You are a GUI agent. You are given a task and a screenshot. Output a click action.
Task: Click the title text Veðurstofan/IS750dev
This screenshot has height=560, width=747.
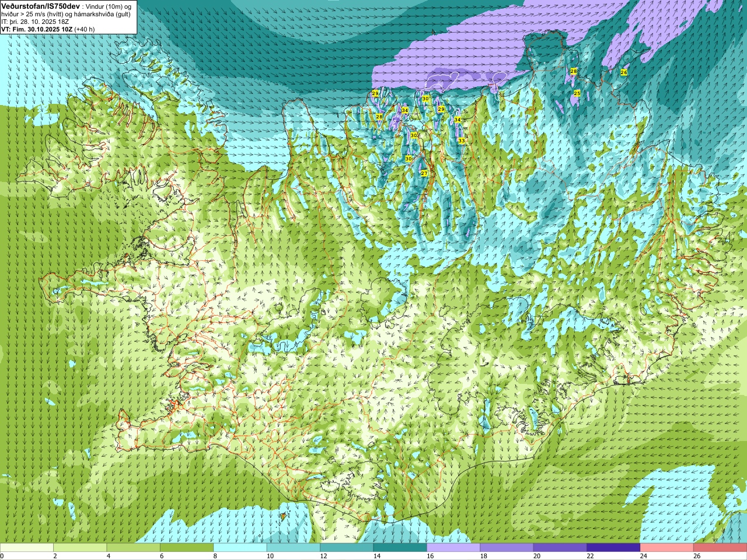(40, 5)
